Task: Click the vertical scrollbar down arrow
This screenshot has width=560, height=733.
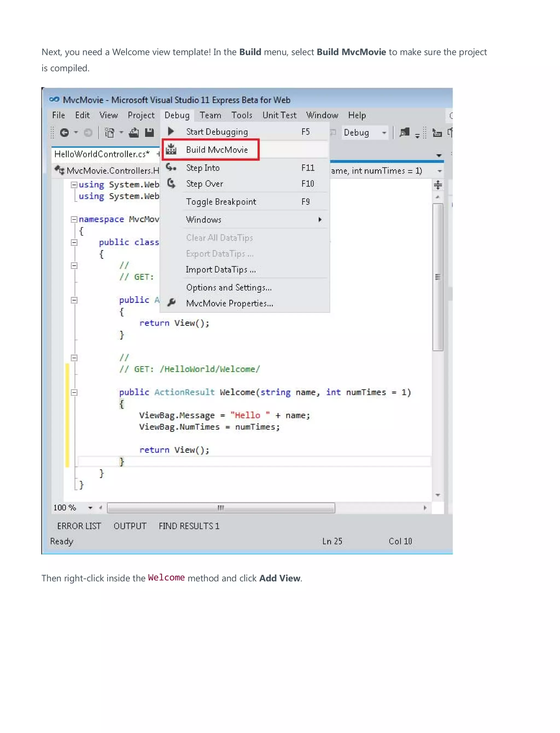Action: [x=438, y=495]
